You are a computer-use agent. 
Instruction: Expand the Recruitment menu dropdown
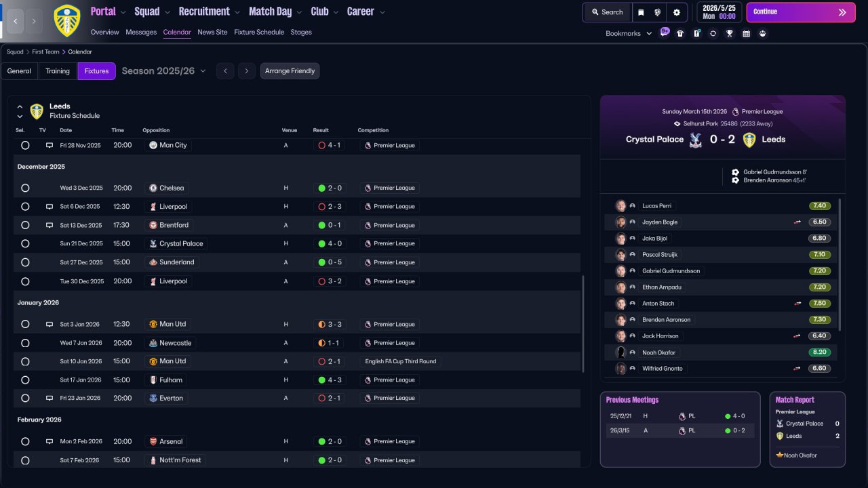[x=237, y=12]
